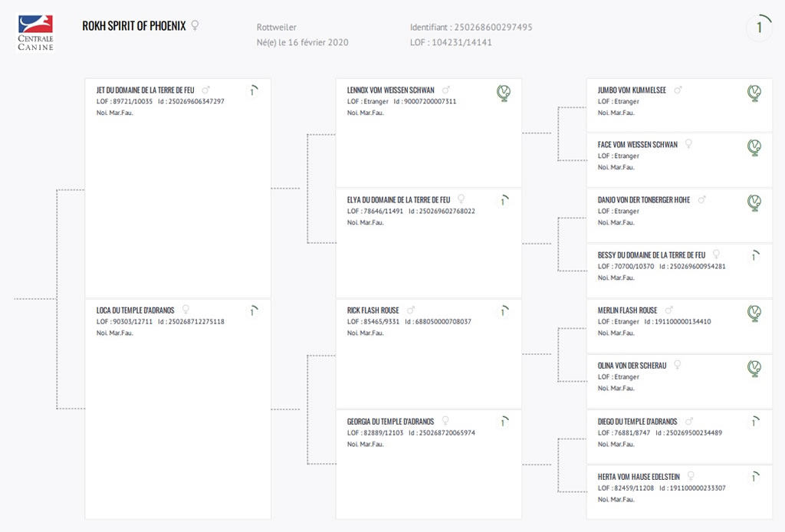Click the rating badge in page header
The image size is (785, 532).
[760, 27]
